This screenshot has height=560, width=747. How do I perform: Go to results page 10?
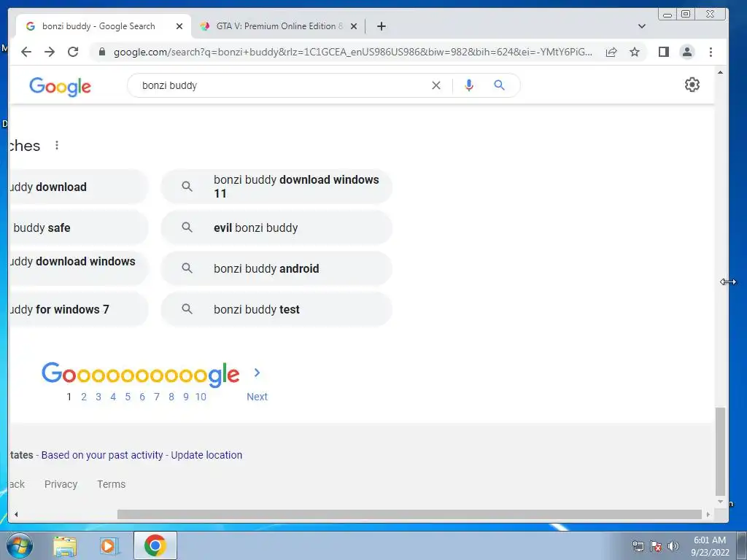click(201, 397)
